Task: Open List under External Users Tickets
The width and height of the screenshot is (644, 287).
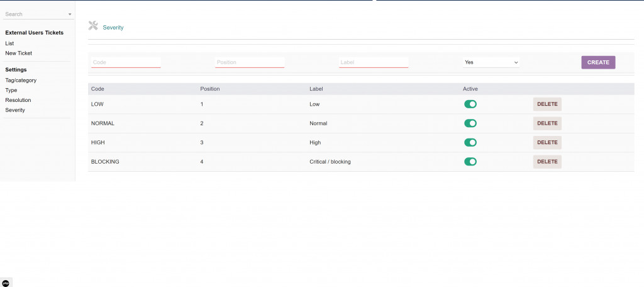Action: point(9,43)
